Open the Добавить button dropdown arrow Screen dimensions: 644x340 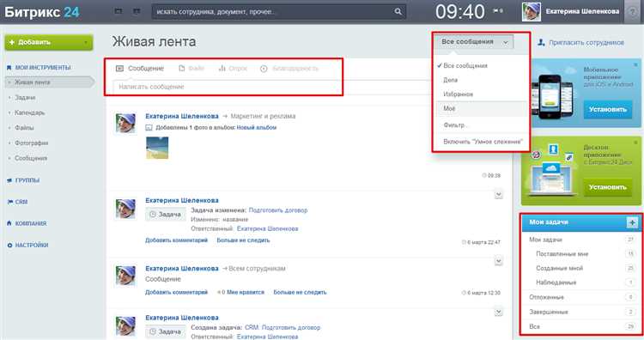point(86,42)
